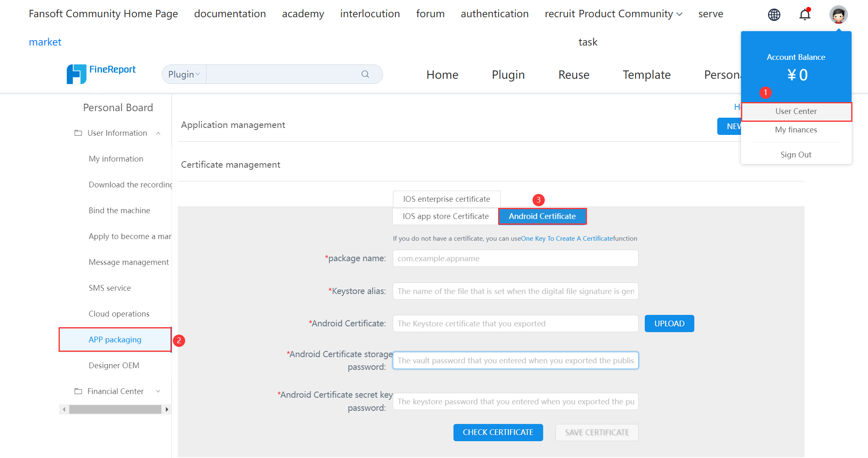
Task: Click the FineReport logo
Action: click(101, 74)
